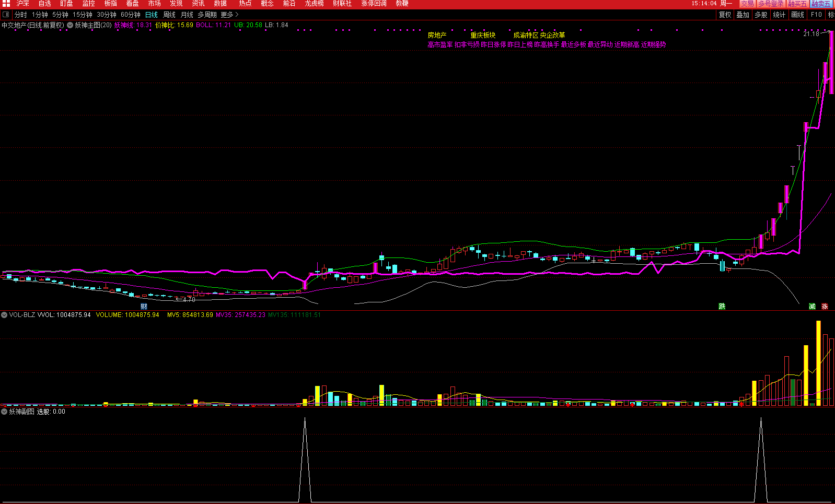
Task: Click the 高市盈率 tag
Action: point(440,45)
